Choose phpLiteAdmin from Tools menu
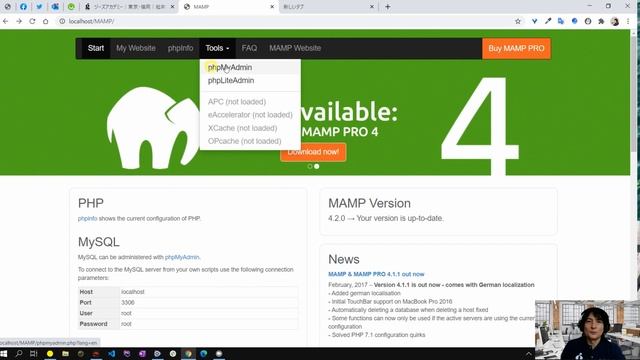Image resolution: width=640 pixels, height=360 pixels. 231,80
